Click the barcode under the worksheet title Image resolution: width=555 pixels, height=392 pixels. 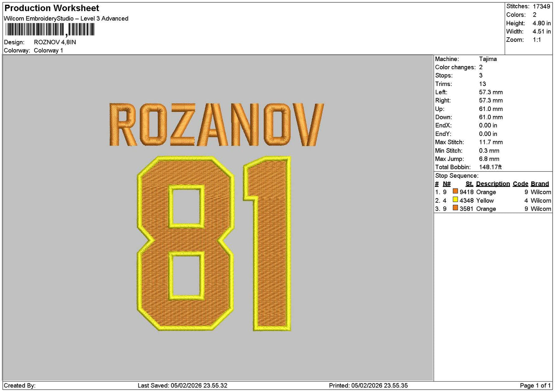(x=50, y=30)
